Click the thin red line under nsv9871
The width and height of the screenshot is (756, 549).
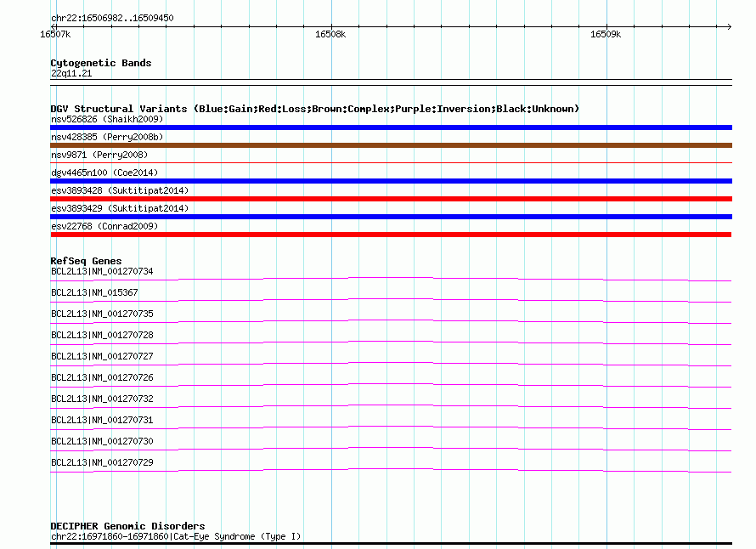coord(391,163)
